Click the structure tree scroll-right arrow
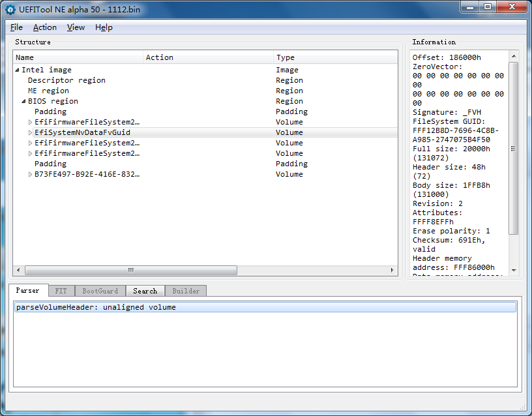Screen dimensions: 532x416 tap(392, 271)
